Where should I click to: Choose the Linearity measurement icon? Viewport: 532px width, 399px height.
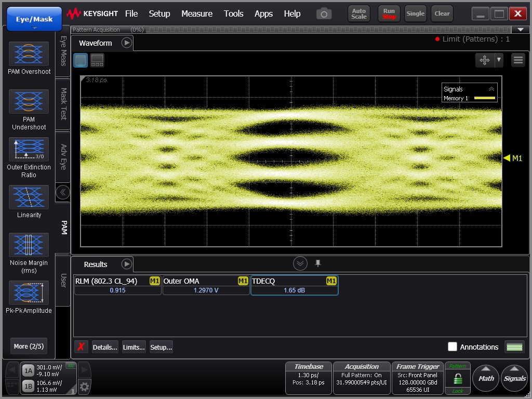(29, 197)
